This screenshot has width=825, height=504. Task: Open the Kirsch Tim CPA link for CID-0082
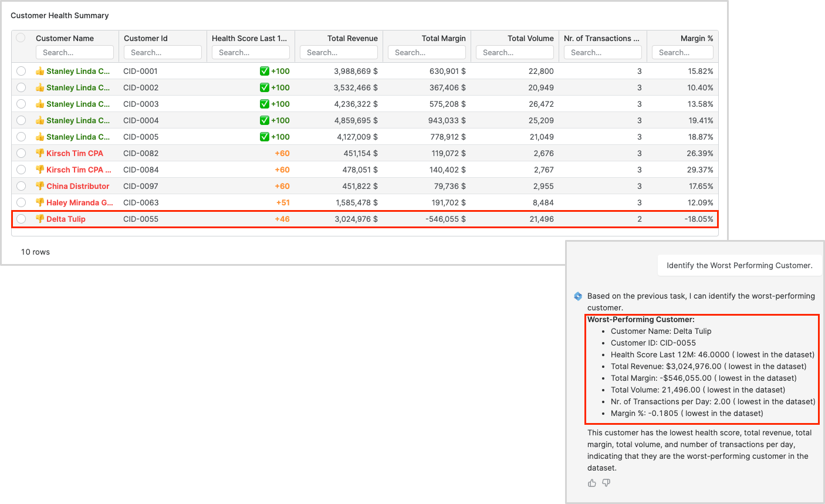[x=75, y=153]
